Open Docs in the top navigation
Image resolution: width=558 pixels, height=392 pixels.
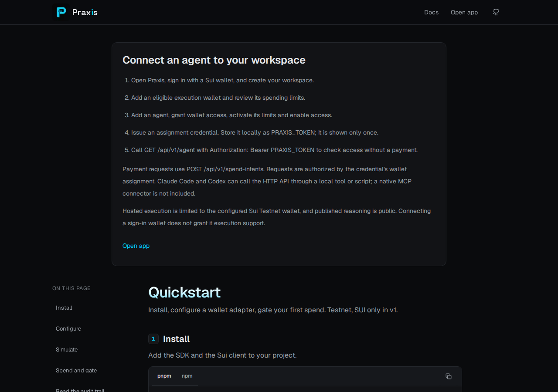pos(431,12)
